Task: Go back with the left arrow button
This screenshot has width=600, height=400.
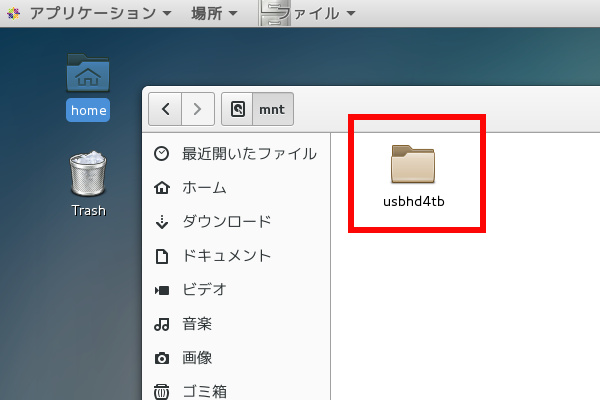Action: 166,108
